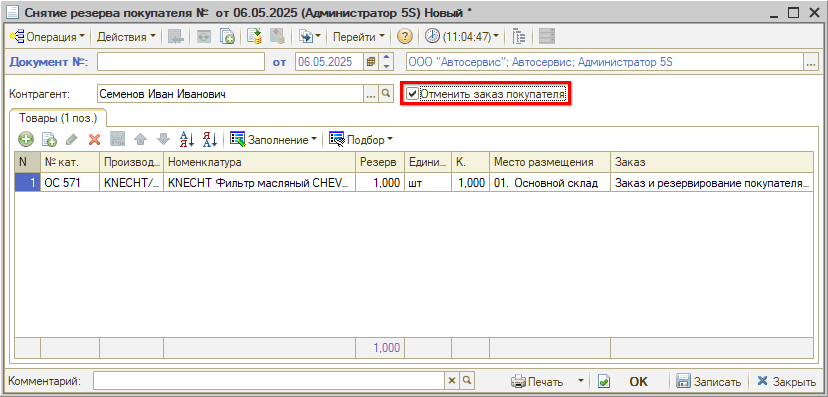Image resolution: width=828 pixels, height=397 pixels.
Task: Click the Производ... column header
Action: point(131,162)
